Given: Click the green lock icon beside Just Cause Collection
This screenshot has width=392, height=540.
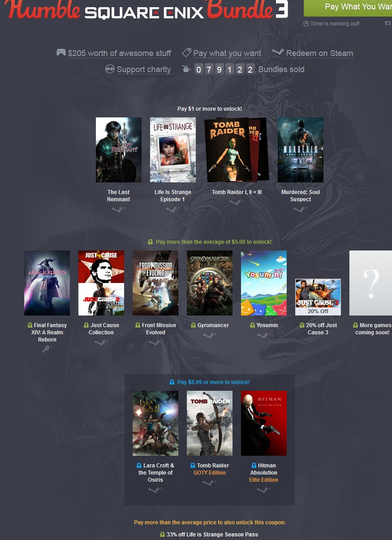Looking at the screenshot, I should coord(86,325).
